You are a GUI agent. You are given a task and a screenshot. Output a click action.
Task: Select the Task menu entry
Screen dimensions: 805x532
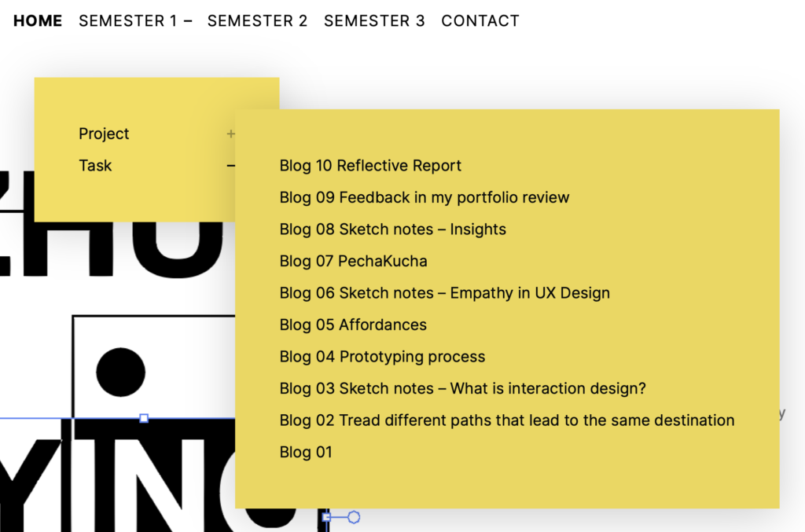tap(95, 166)
